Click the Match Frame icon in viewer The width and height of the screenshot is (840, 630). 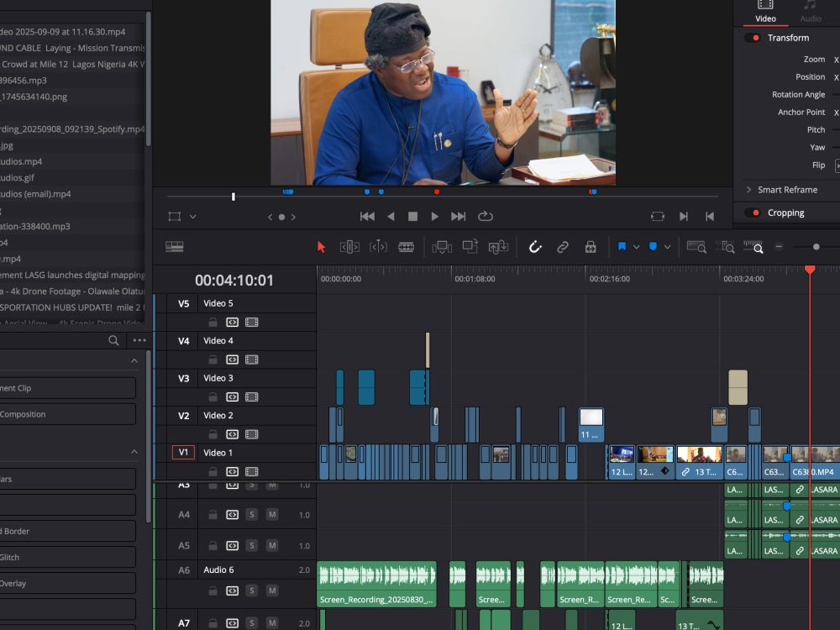(658, 217)
